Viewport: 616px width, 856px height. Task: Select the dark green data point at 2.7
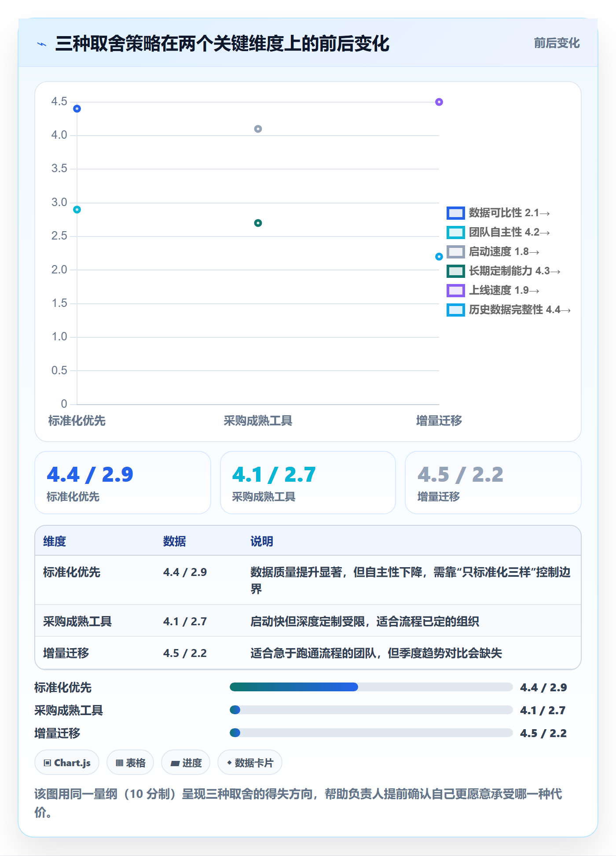258,223
